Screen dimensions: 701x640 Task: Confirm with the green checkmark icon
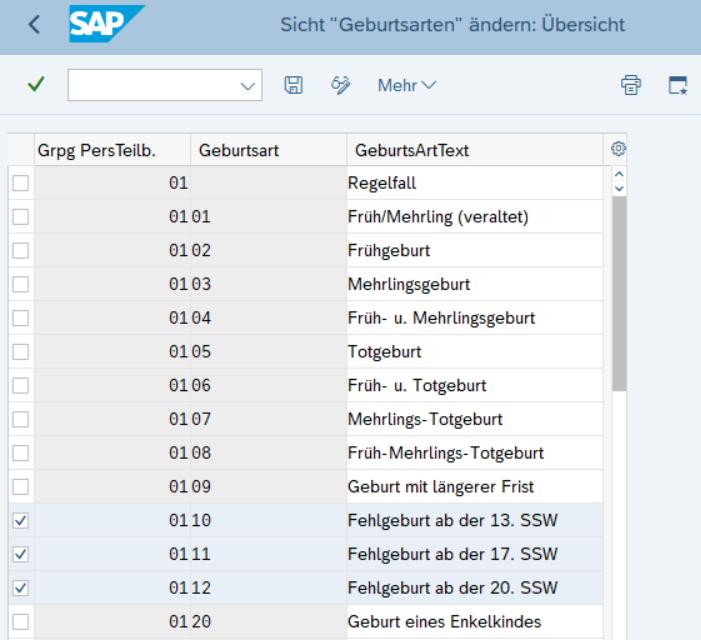pyautogui.click(x=36, y=84)
